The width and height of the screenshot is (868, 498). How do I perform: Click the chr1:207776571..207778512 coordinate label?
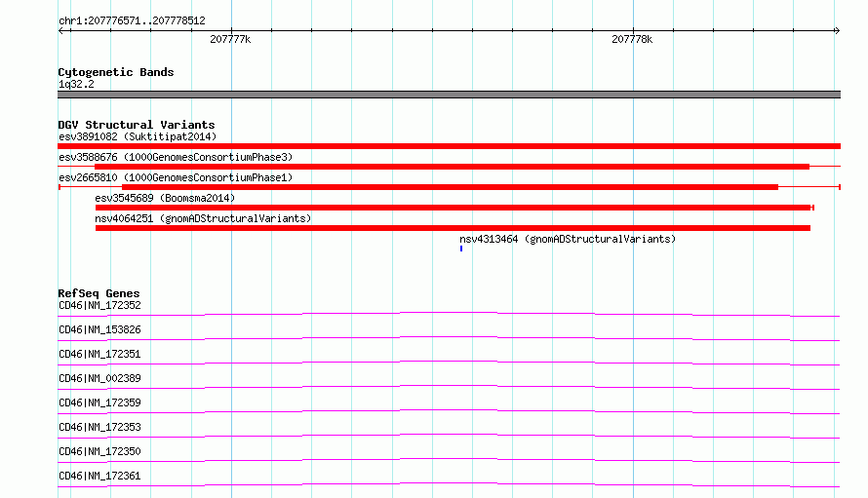[132, 20]
